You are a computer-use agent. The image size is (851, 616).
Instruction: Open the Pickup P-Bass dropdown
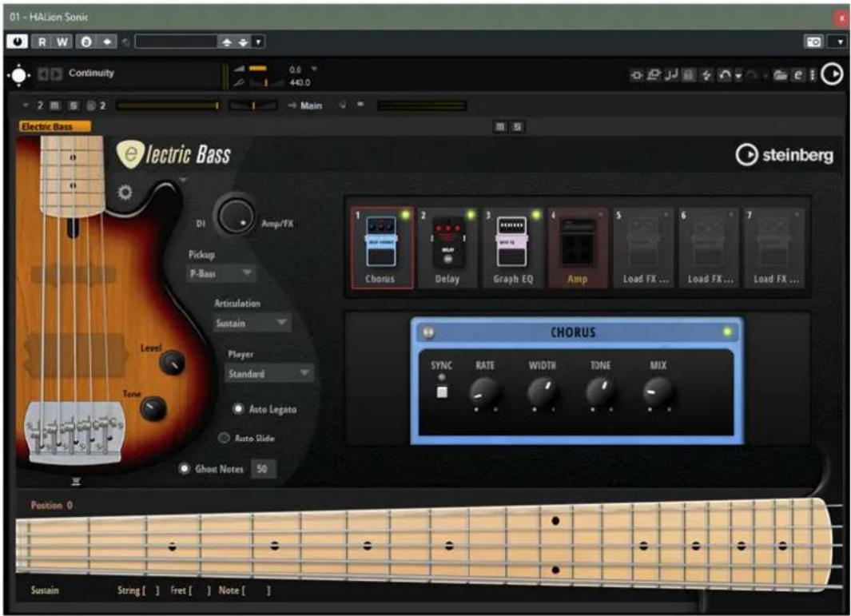tap(221, 273)
